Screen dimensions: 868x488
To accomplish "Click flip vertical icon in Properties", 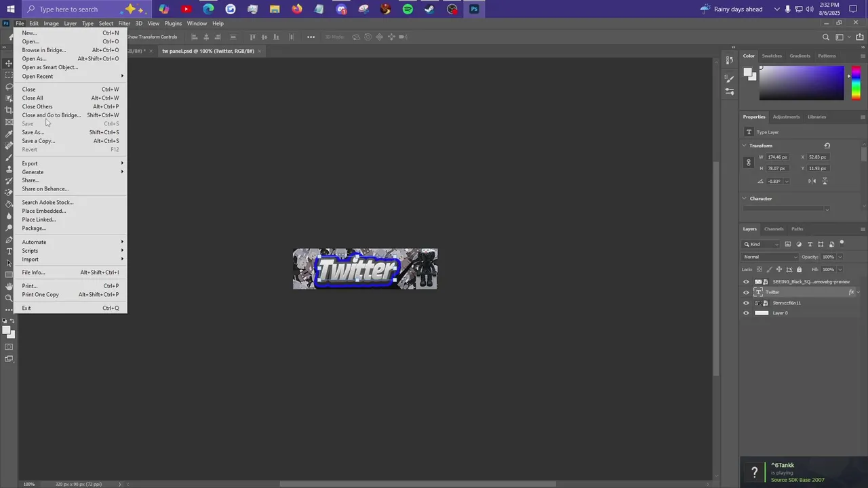I will (x=825, y=181).
